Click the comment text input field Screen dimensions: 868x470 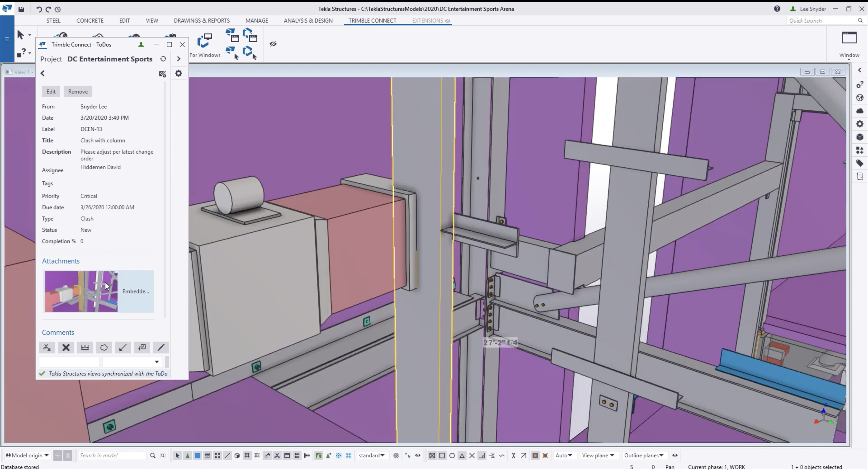[69, 362]
